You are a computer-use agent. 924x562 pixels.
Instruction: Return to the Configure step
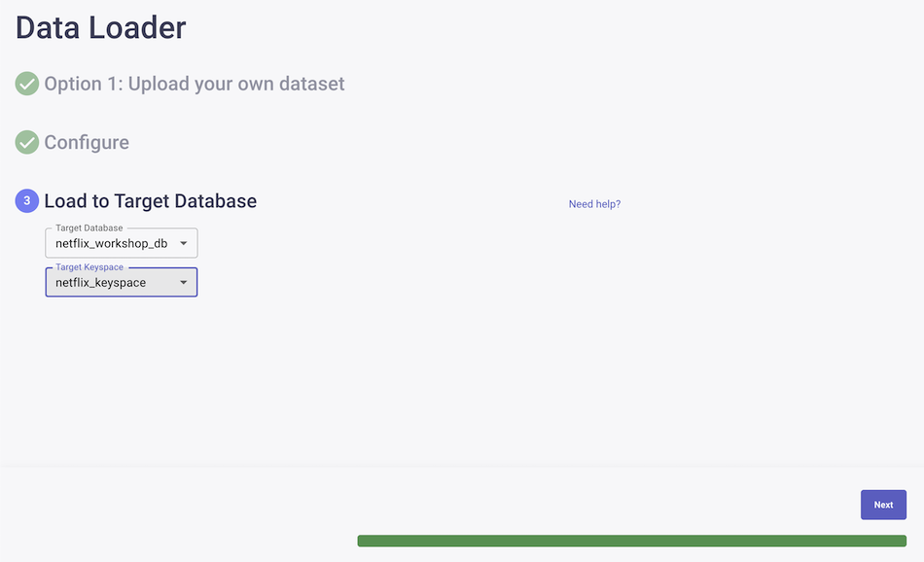click(x=87, y=142)
